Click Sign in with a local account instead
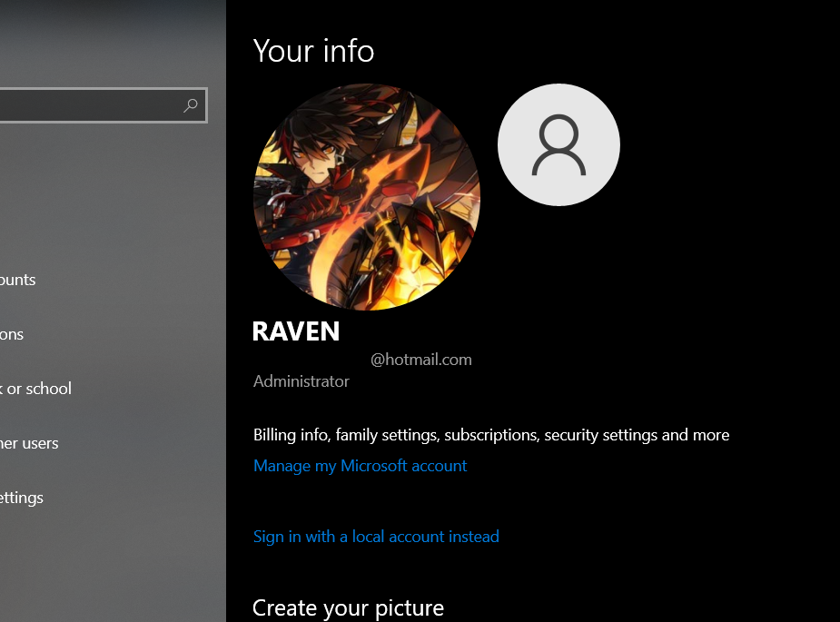The height and width of the screenshot is (622, 840). click(376, 537)
